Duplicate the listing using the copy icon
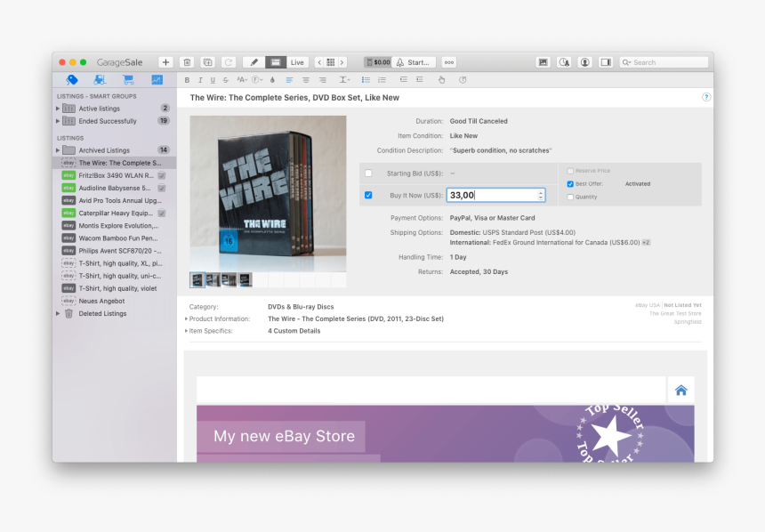 pyautogui.click(x=207, y=62)
